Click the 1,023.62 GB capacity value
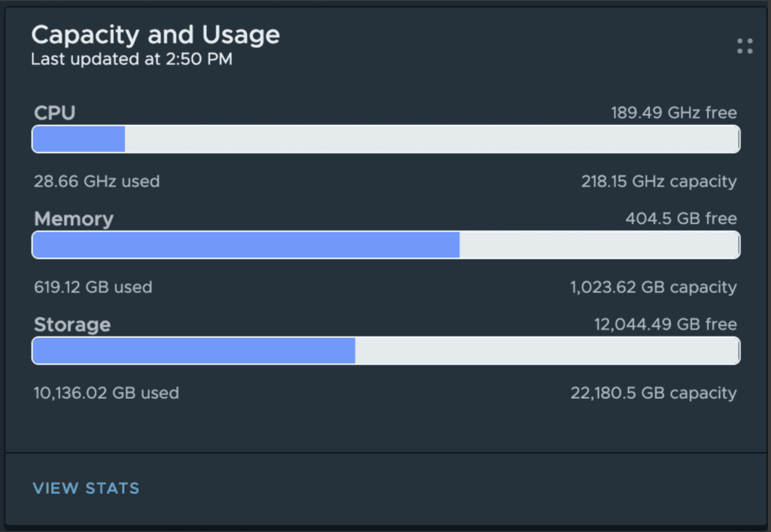771x532 pixels. point(653,287)
